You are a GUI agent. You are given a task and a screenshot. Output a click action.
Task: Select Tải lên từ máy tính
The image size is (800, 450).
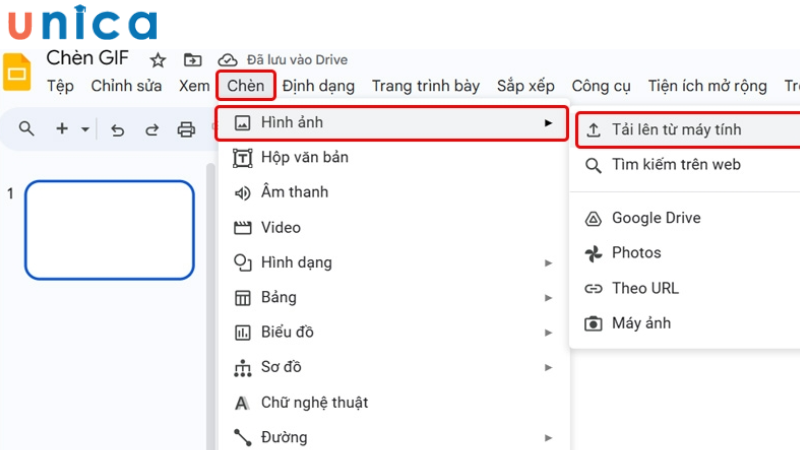pyautogui.click(x=688, y=130)
